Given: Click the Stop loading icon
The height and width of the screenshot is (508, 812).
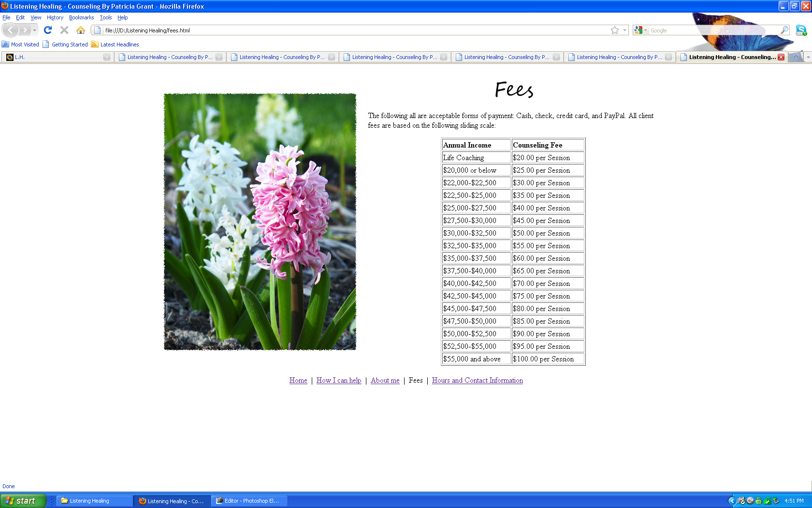Looking at the screenshot, I should click(64, 30).
